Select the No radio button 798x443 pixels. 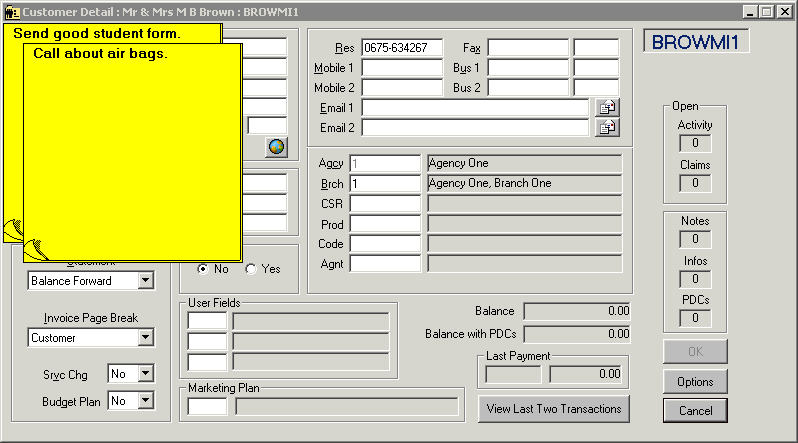click(204, 269)
